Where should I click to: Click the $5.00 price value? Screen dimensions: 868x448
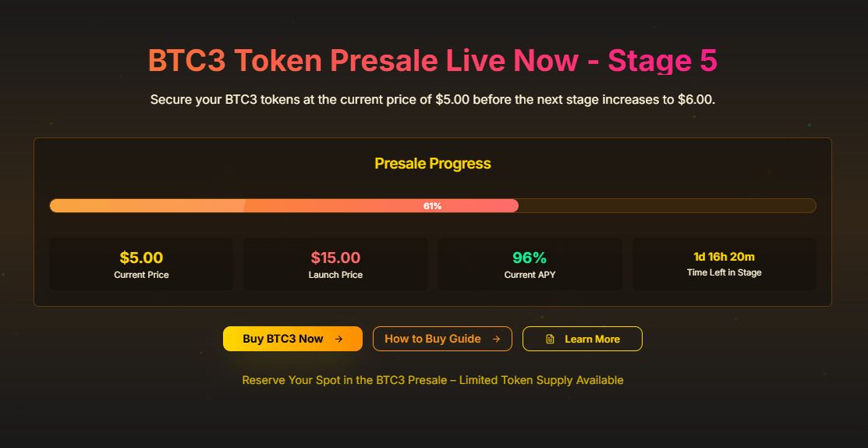click(x=141, y=258)
